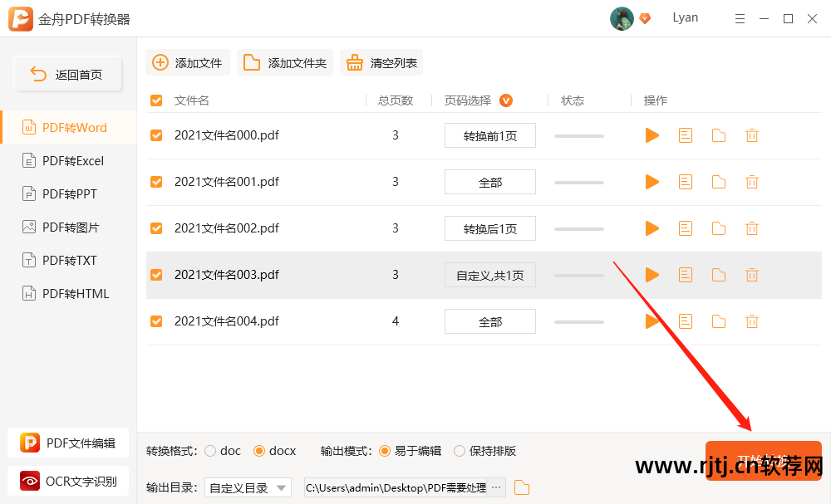Open preview document icon for 2021文件名001.pdf

(685, 181)
